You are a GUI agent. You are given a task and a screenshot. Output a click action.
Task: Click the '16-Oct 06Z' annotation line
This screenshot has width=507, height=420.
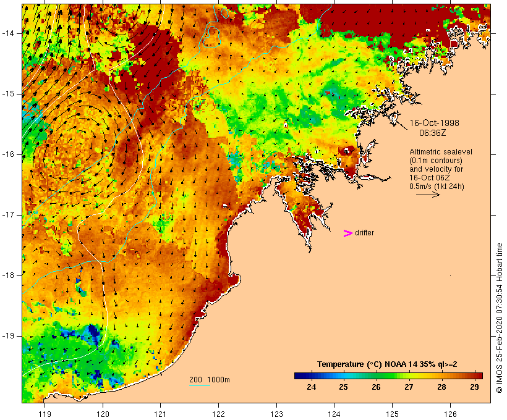[429, 178]
